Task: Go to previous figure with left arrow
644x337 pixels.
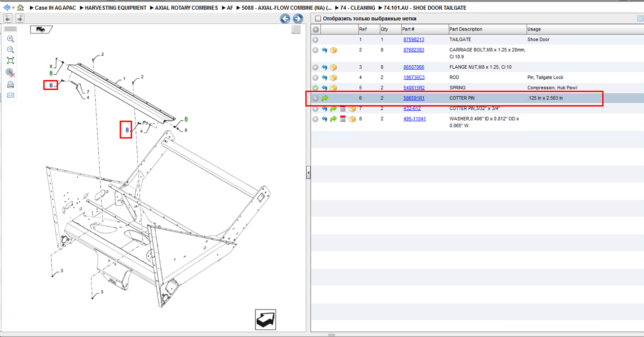Action: pyautogui.click(x=285, y=18)
